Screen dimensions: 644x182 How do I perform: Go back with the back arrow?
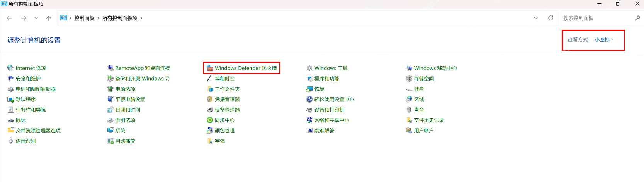point(10,18)
